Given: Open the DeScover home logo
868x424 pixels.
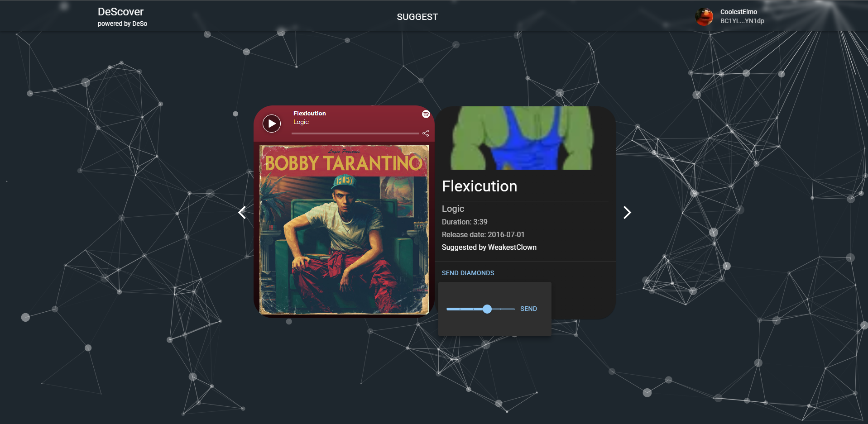Looking at the screenshot, I should [120, 12].
